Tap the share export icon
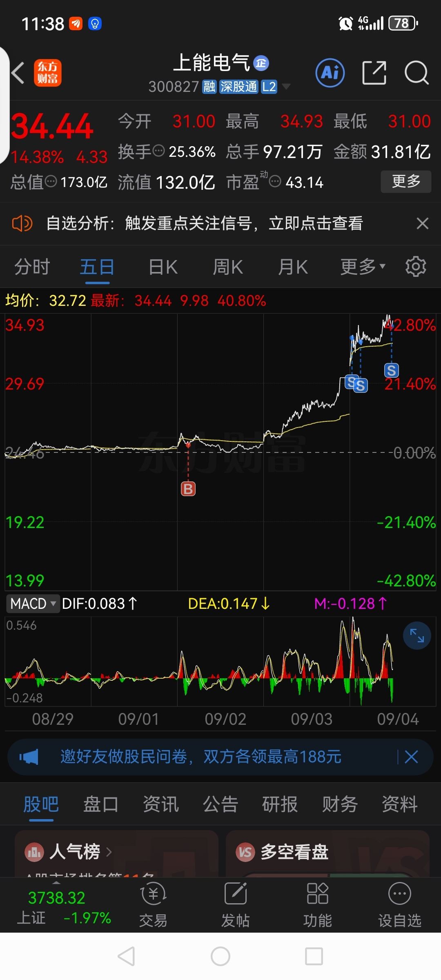The height and width of the screenshot is (980, 441). 374,73
